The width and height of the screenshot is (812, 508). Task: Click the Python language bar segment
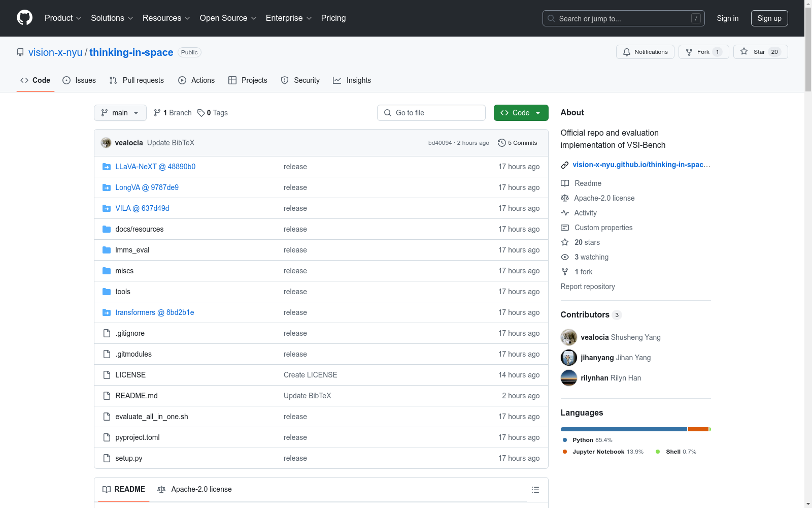[623, 429]
